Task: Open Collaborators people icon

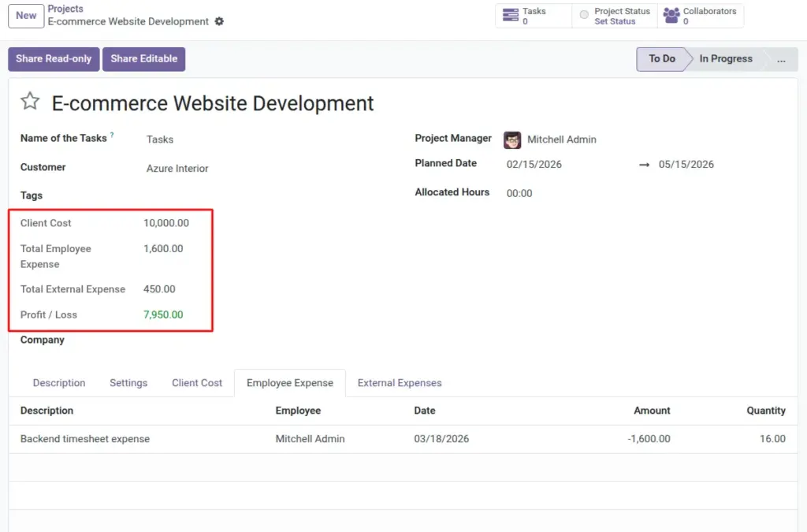Action: pyautogui.click(x=671, y=16)
